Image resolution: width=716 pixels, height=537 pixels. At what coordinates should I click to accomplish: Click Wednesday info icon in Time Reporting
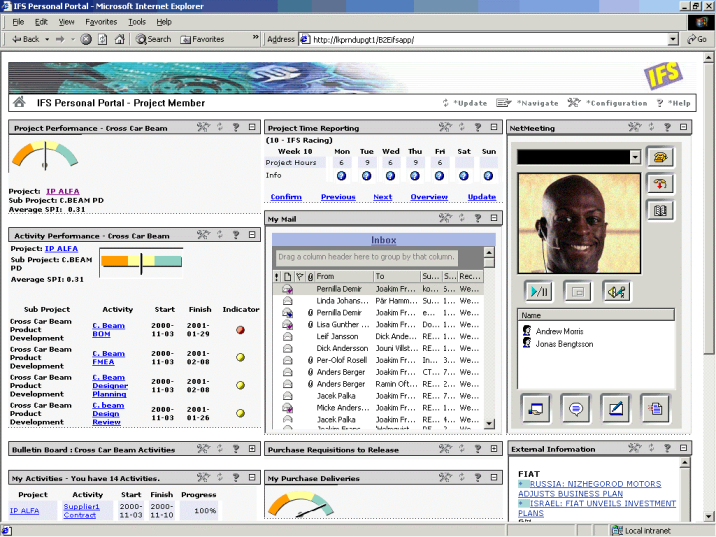point(390,176)
